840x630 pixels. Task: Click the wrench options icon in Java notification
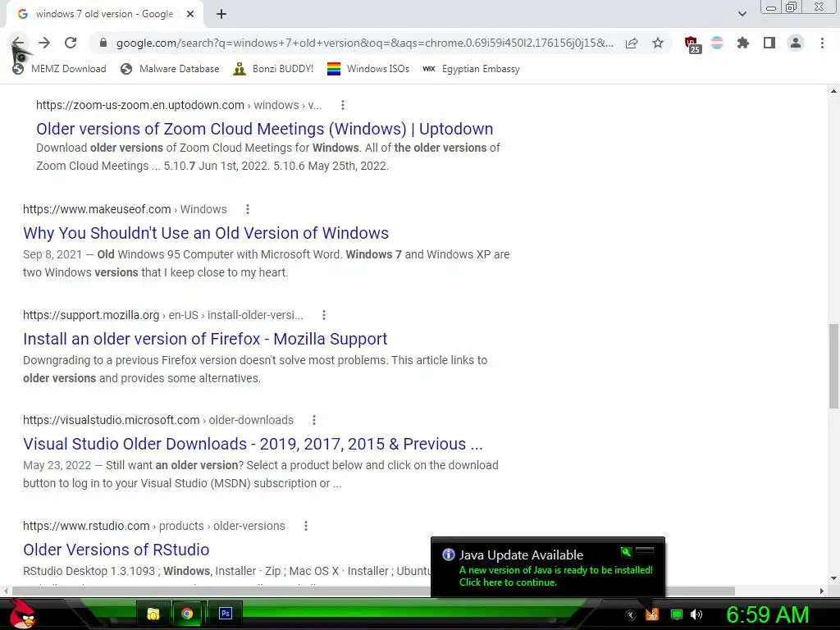(x=626, y=552)
